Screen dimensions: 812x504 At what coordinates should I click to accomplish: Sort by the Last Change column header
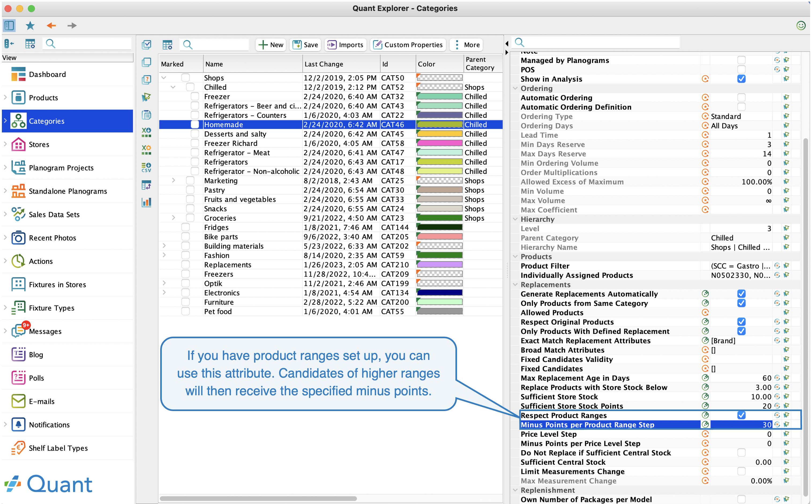click(x=341, y=64)
